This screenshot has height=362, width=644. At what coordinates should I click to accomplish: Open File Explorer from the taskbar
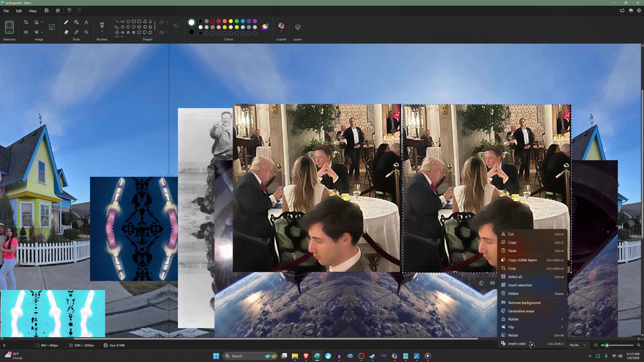295,356
